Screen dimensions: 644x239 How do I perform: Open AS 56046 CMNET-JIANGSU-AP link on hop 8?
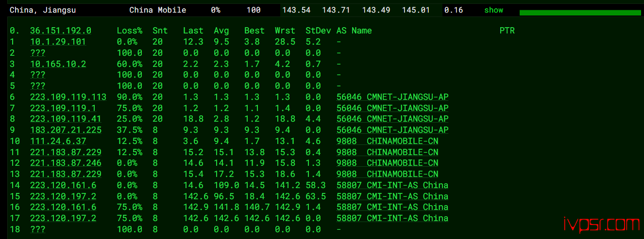click(392, 119)
